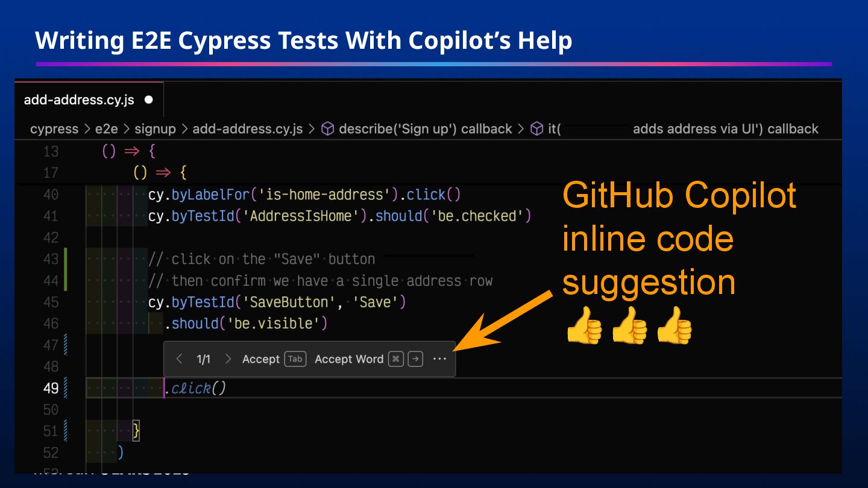Image resolution: width=868 pixels, height=488 pixels.
Task: Click the command key badge in suggestion toolbar
Action: pos(396,359)
